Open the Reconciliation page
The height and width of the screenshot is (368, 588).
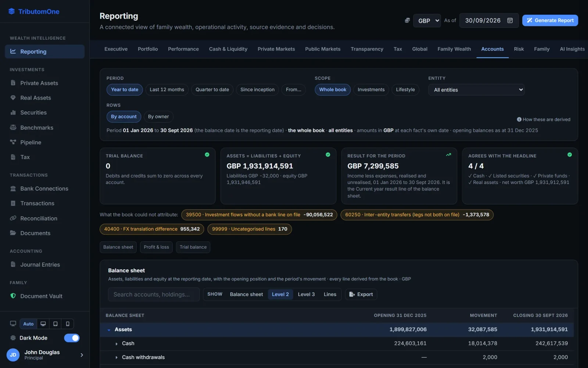[44, 219]
